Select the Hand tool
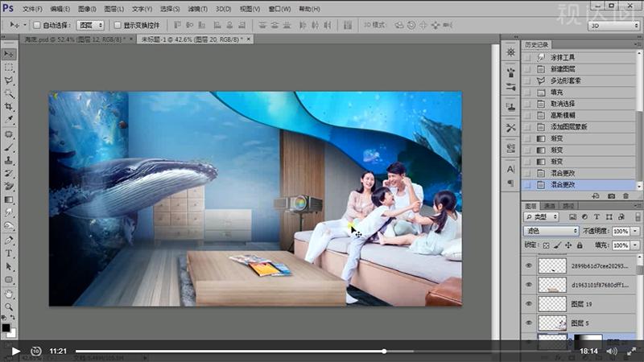The height and width of the screenshot is (362, 644). point(9,294)
